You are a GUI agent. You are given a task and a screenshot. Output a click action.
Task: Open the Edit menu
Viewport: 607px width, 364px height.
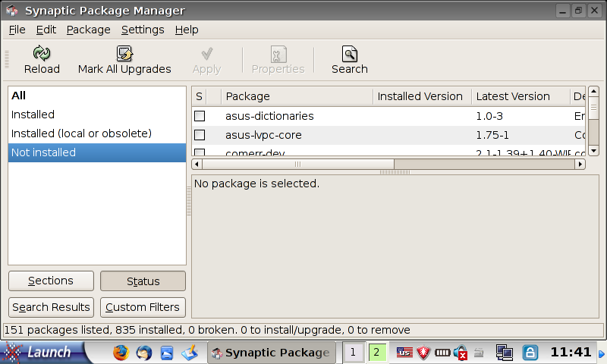point(46,30)
